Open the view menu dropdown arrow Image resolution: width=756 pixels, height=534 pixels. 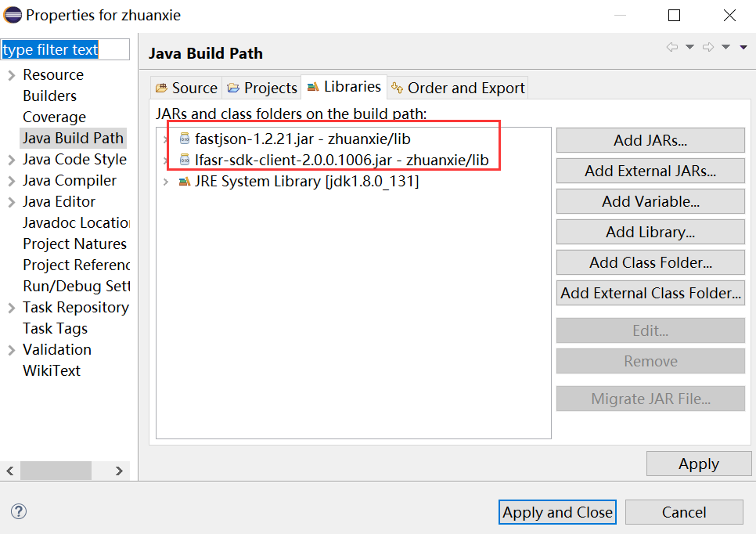(743, 48)
